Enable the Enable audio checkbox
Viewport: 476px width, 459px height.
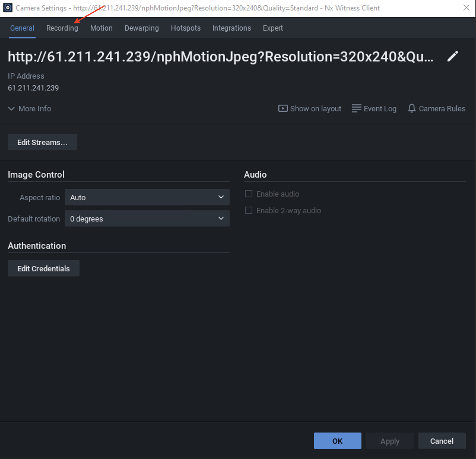click(249, 194)
